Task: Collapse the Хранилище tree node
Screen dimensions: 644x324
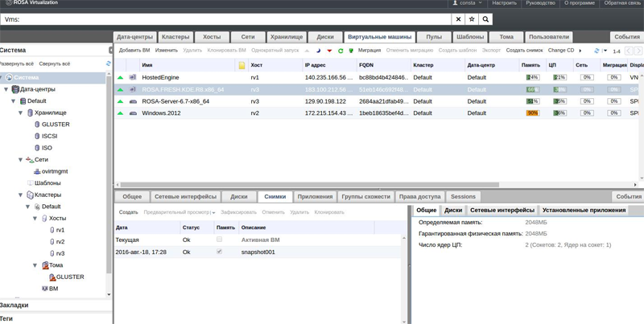Action: (21, 113)
